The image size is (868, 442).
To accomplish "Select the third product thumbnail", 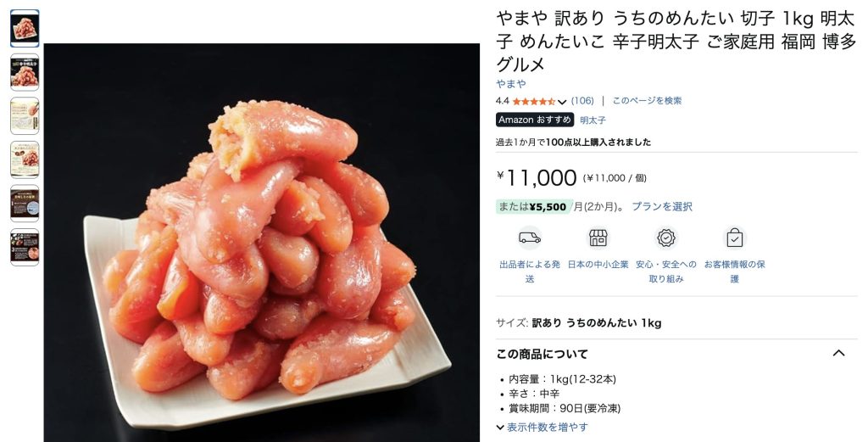I will (x=25, y=115).
